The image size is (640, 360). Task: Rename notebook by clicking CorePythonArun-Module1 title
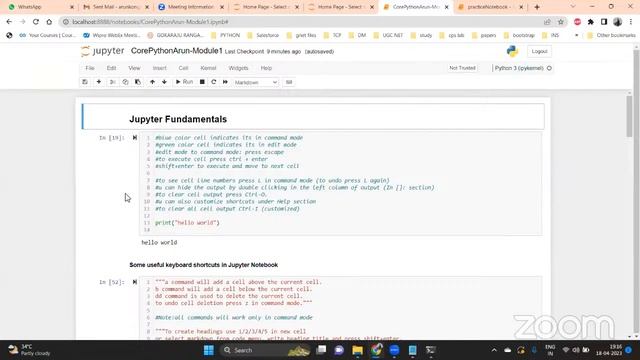(x=176, y=51)
